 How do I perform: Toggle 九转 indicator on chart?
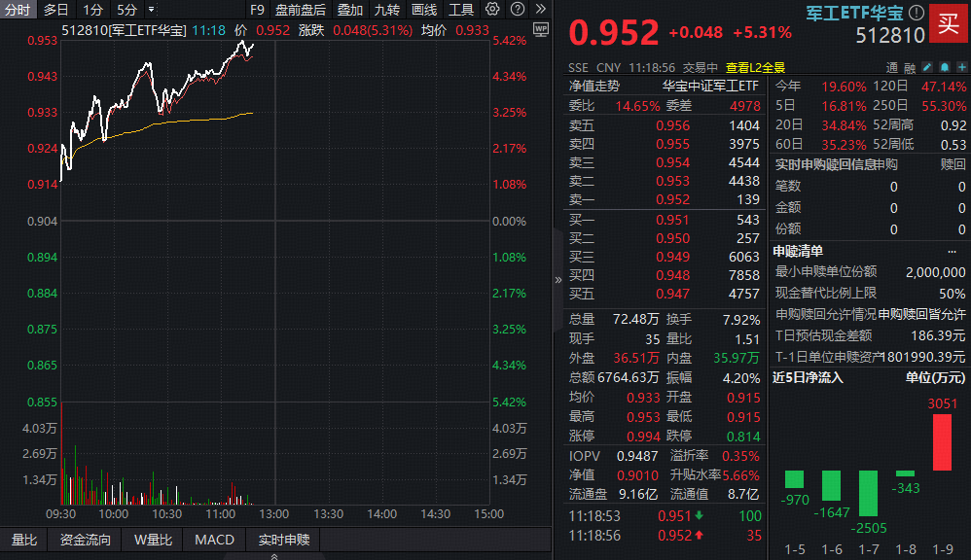coord(387,10)
